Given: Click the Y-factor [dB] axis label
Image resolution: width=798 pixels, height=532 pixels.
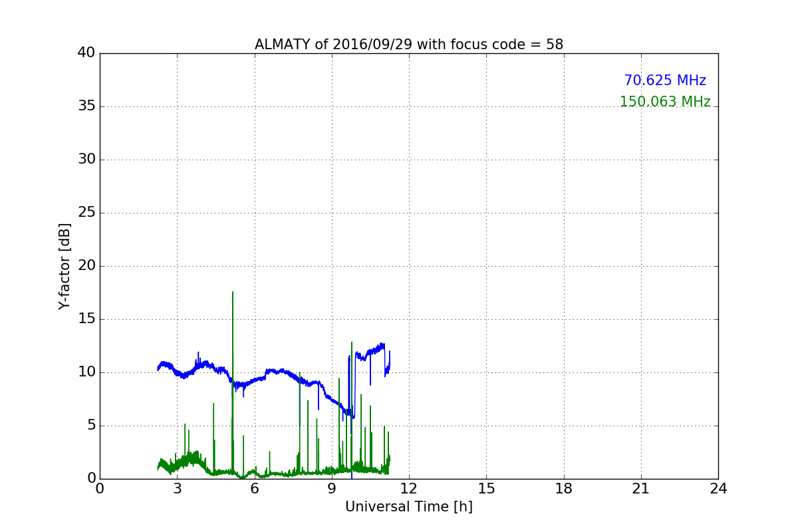Looking at the screenshot, I should (x=65, y=266).
